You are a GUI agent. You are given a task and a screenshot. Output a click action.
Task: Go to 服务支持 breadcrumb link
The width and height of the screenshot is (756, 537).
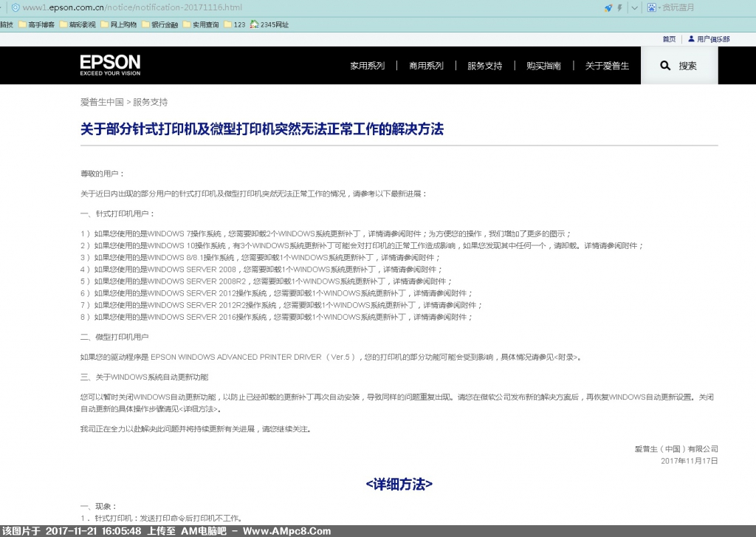tap(151, 102)
